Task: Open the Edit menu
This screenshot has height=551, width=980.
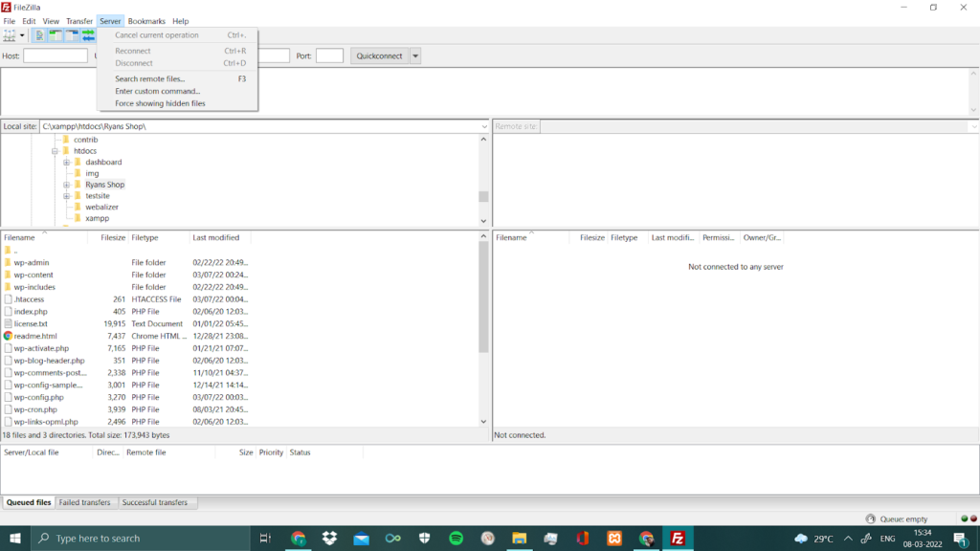Action: [29, 21]
